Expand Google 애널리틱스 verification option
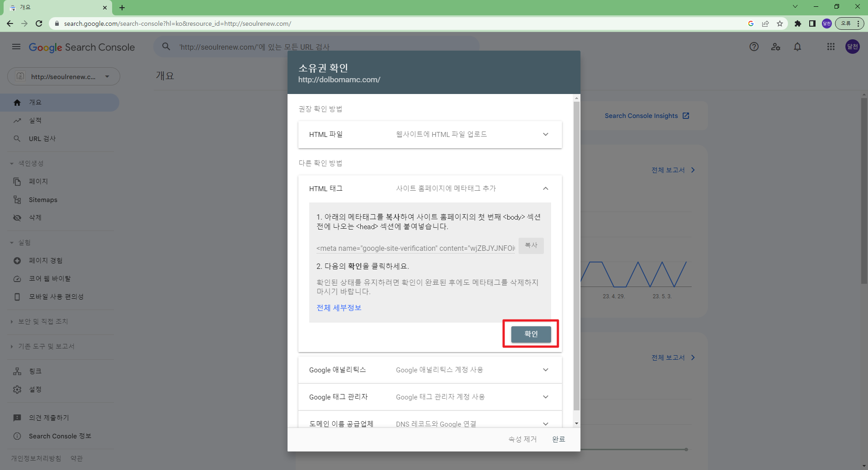 (545, 370)
